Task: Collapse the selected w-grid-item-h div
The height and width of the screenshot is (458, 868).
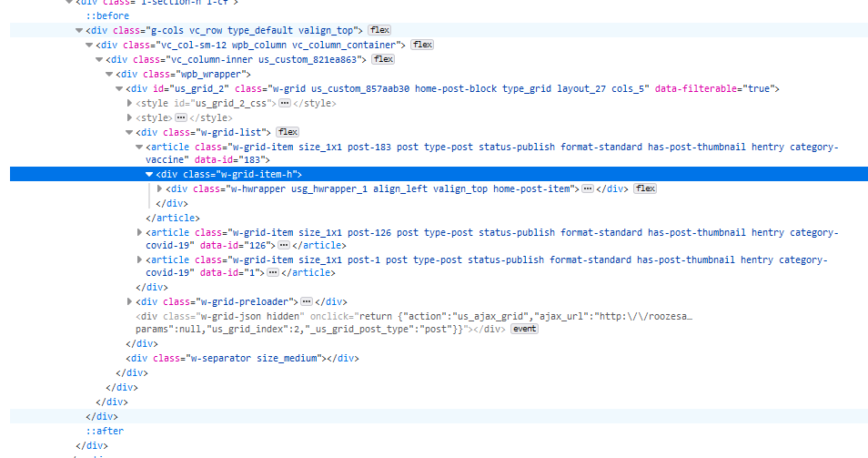Action: tap(149, 175)
